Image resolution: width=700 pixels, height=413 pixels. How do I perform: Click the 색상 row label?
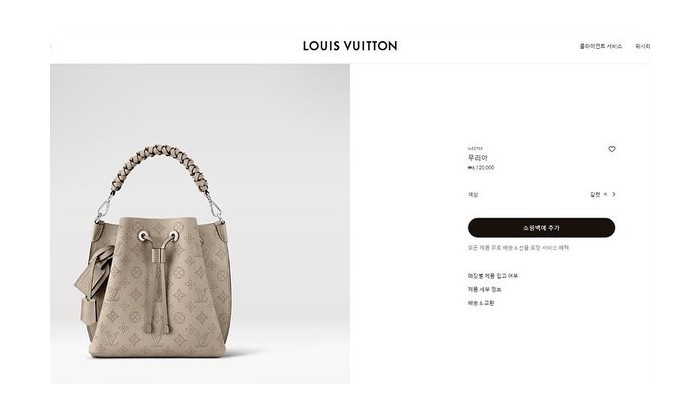pos(473,195)
